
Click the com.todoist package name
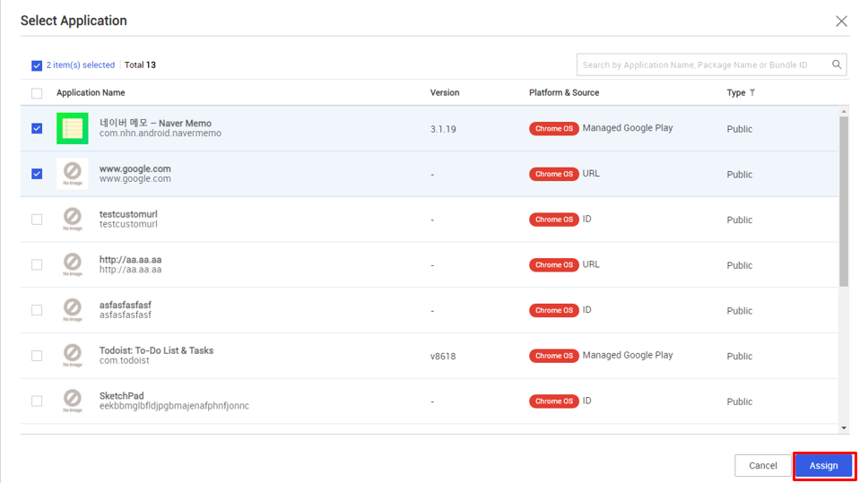point(124,360)
